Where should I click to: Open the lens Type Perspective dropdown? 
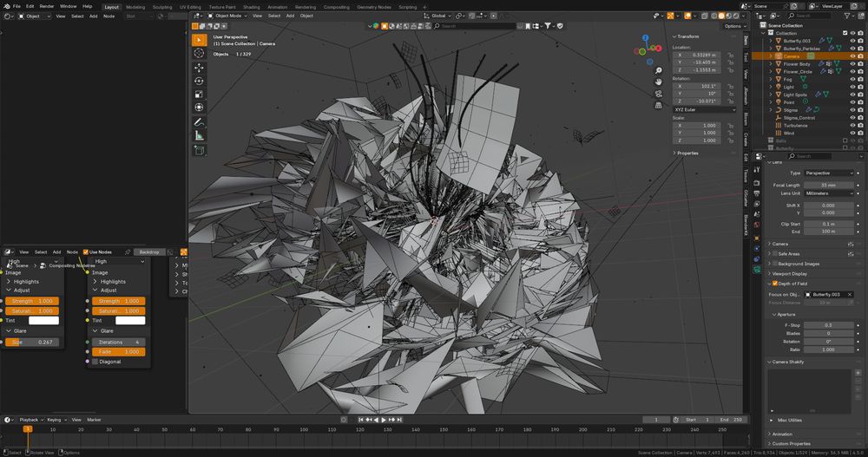pyautogui.click(x=829, y=173)
